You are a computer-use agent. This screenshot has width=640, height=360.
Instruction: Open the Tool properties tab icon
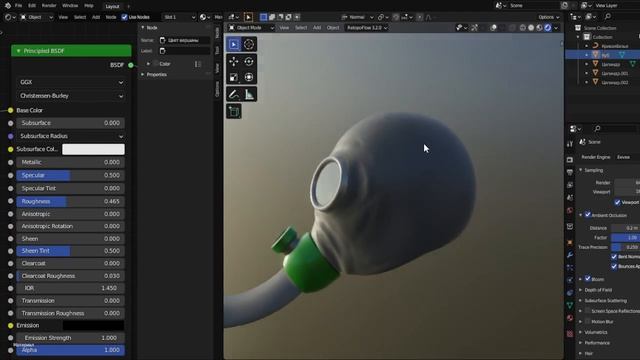570,144
